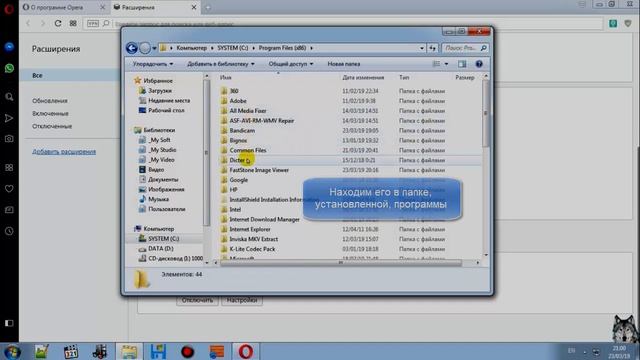Open view options dropdown arrow
This screenshot has height=360, width=640.
click(x=446, y=64)
